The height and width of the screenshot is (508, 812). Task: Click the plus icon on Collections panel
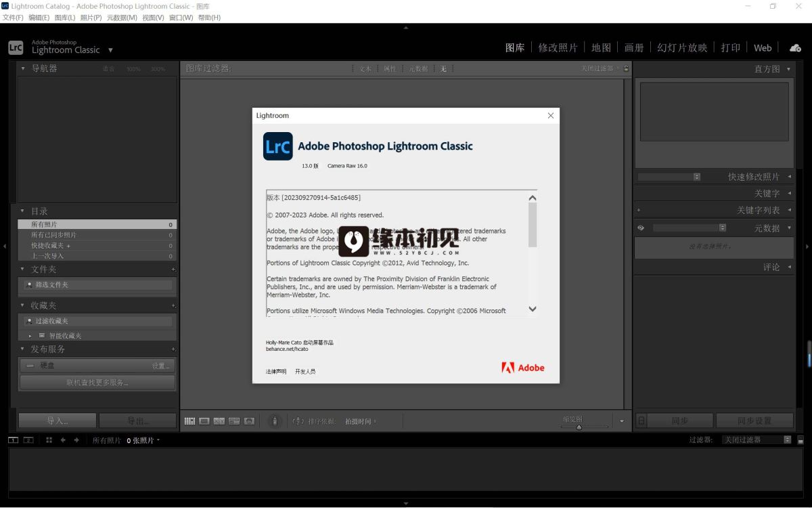173,306
